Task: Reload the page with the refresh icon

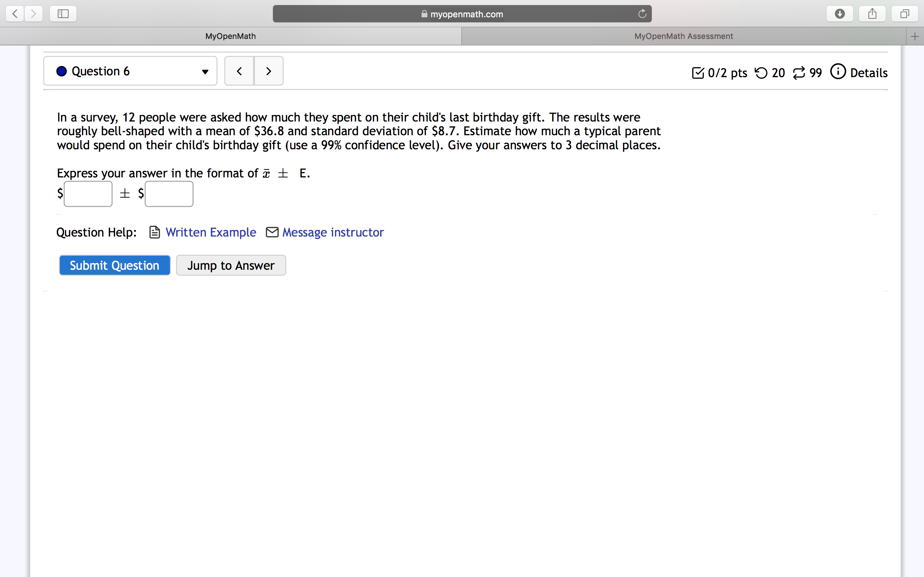Action: coord(642,14)
